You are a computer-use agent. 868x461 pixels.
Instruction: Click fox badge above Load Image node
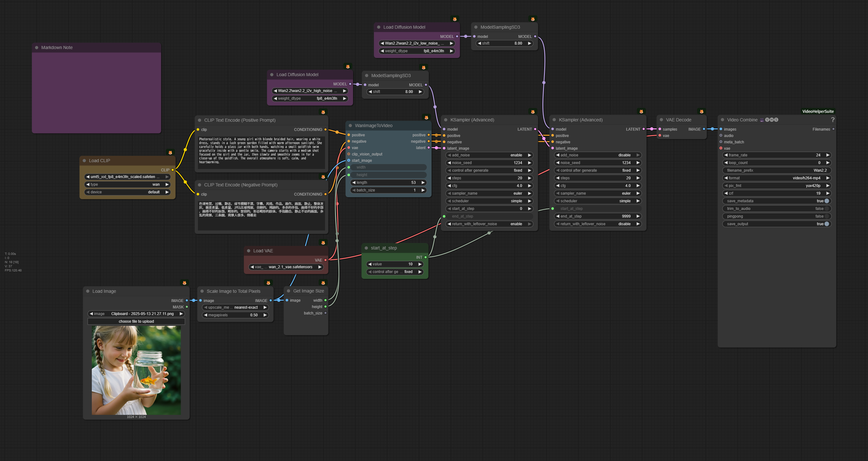[184, 283]
